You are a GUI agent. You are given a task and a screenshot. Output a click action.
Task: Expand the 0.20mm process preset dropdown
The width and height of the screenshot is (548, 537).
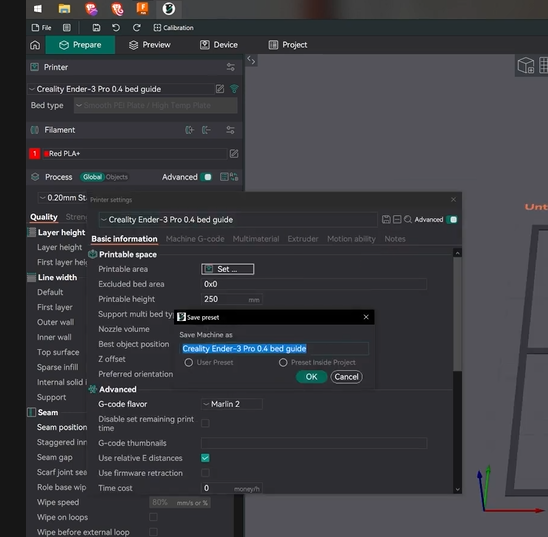62,198
